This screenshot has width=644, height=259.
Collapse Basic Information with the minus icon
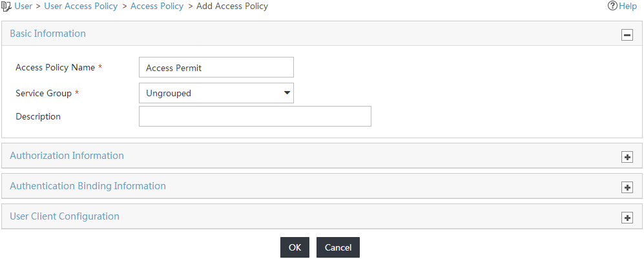tap(627, 36)
